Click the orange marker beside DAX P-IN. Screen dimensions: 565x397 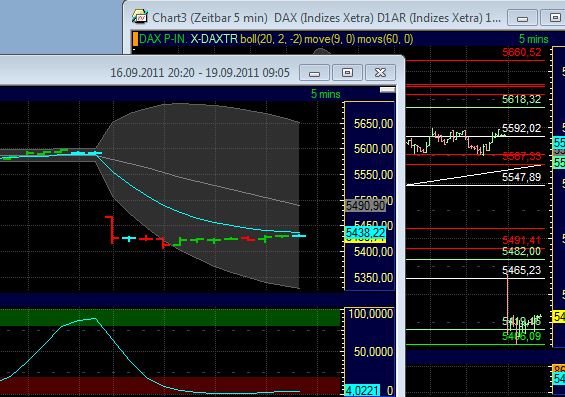pos(135,39)
